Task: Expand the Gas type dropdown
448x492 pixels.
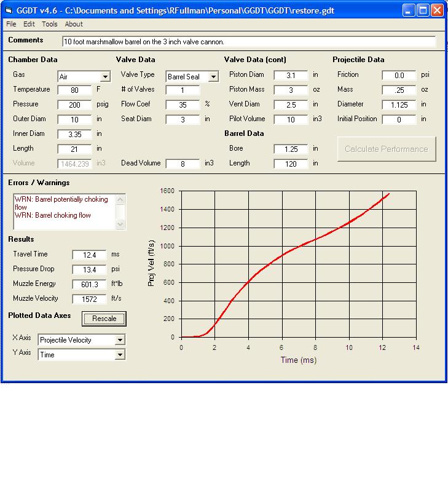Action: point(105,77)
